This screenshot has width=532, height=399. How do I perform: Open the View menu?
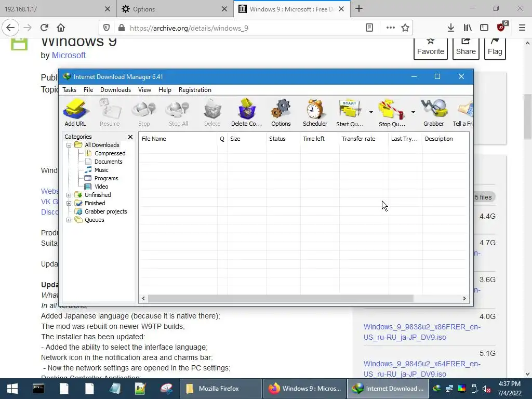144,90
